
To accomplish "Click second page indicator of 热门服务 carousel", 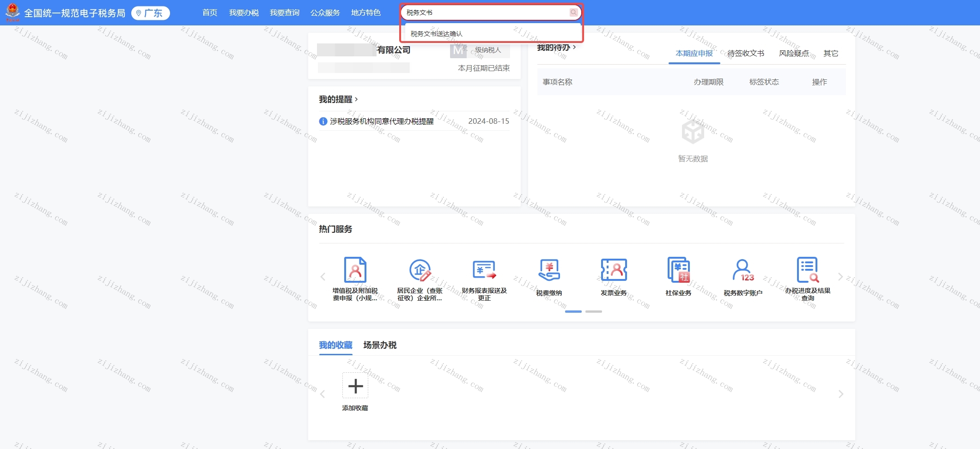I will pos(594,312).
